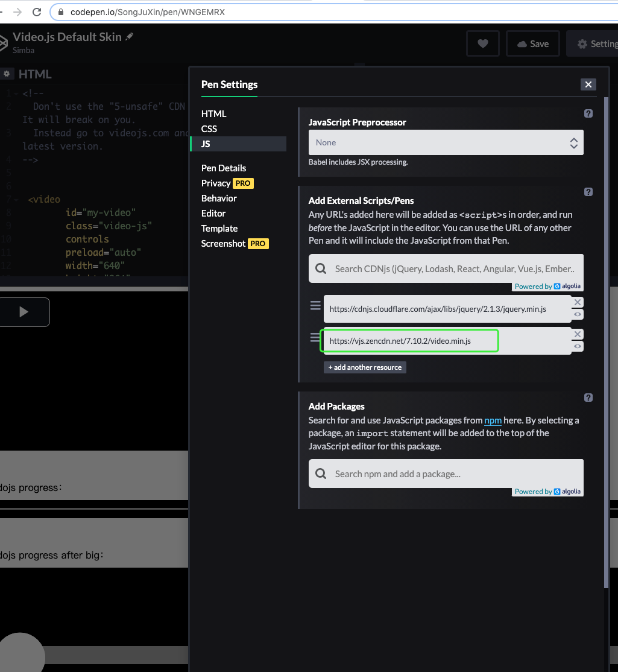This screenshot has height=672, width=618.
Task: Open the Pen Details section
Action: (x=224, y=168)
